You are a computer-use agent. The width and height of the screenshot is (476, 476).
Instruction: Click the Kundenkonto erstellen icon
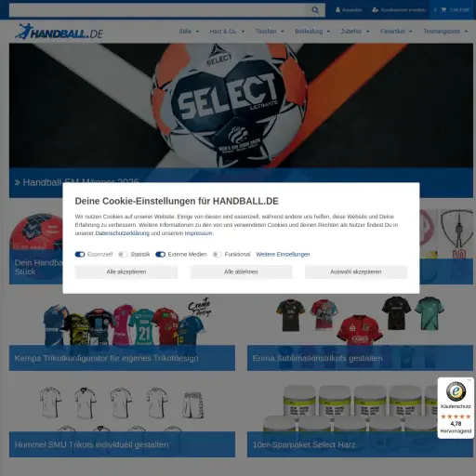375,10
